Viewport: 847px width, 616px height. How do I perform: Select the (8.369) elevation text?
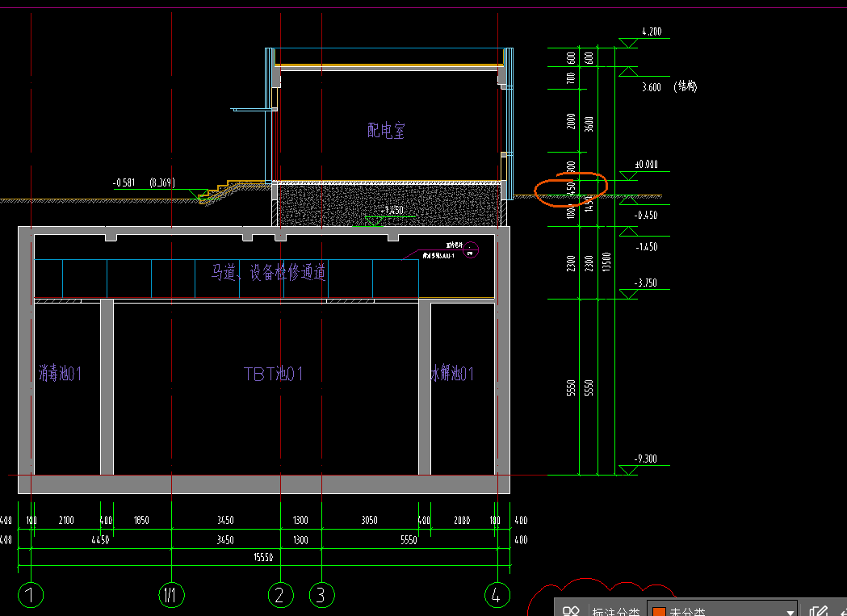point(162,182)
